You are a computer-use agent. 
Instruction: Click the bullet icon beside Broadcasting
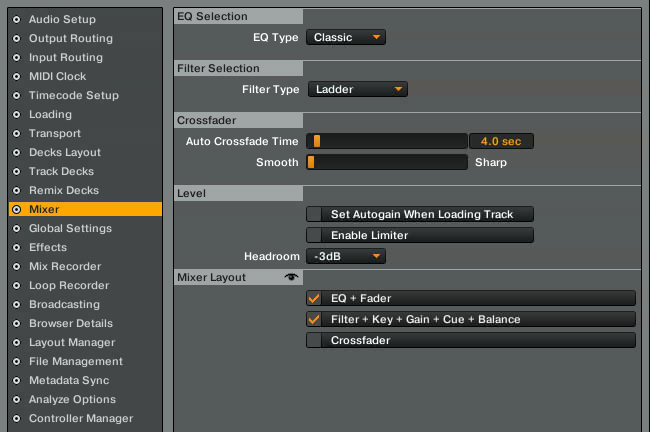17,304
